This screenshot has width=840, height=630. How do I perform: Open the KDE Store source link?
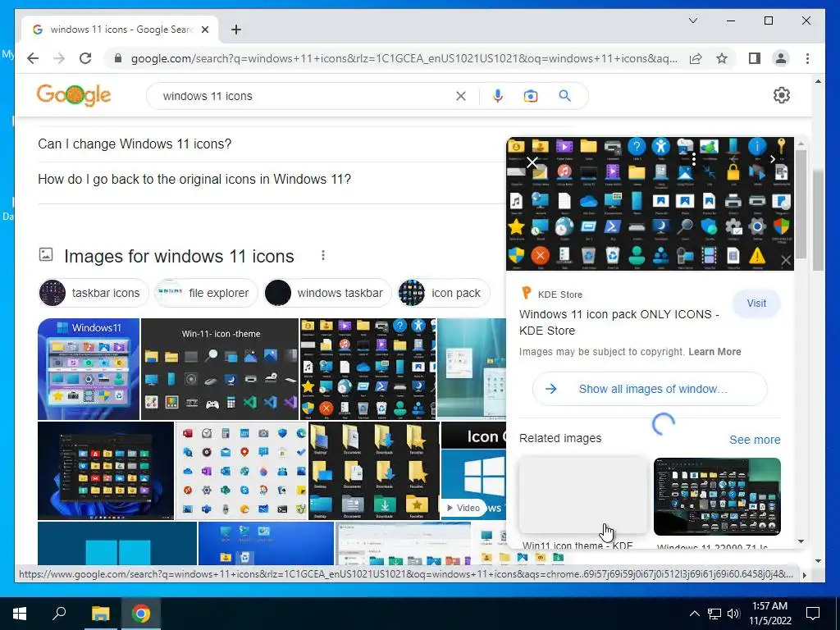pos(552,294)
